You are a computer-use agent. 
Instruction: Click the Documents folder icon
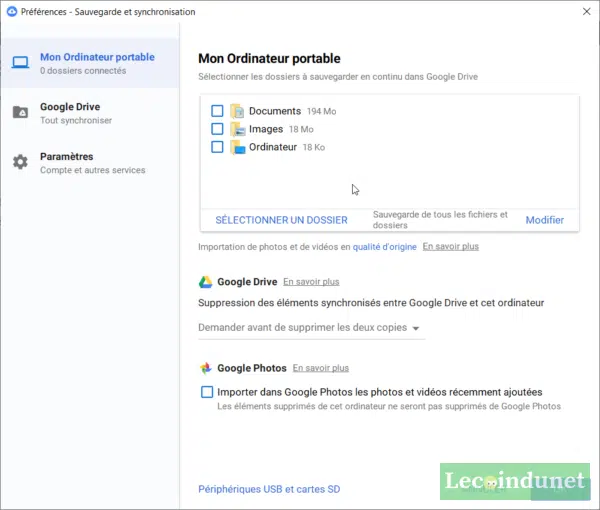pyautogui.click(x=237, y=111)
